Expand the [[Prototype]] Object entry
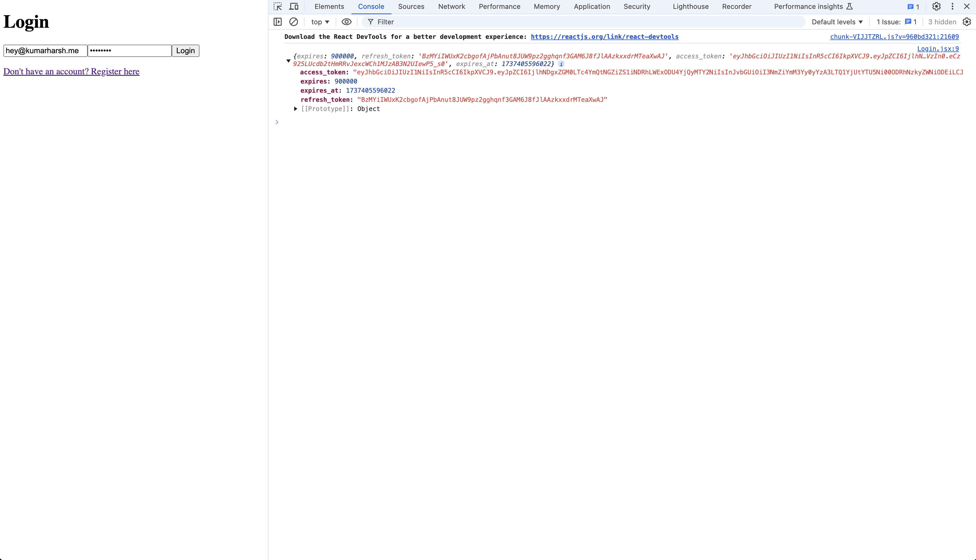Viewport: 976px width, 560px height. coord(296,109)
